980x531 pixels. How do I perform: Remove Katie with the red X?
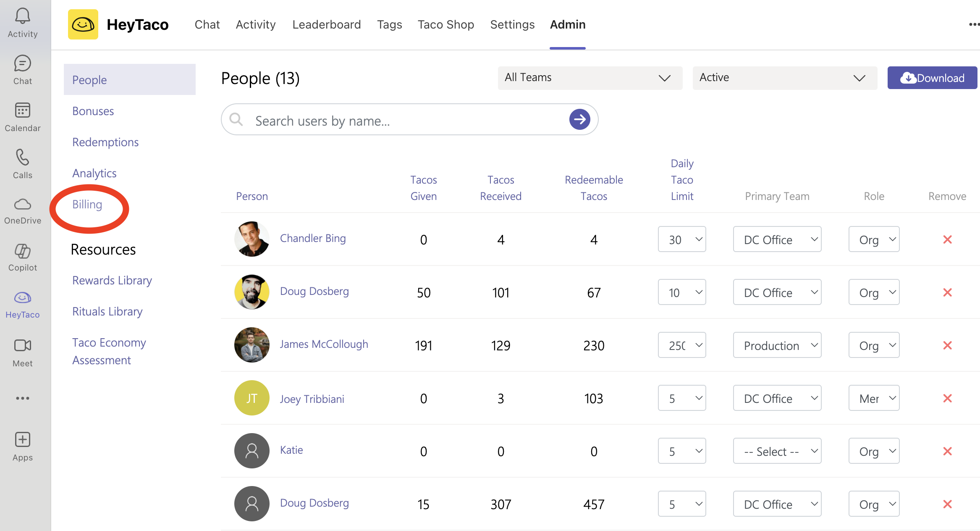947,451
